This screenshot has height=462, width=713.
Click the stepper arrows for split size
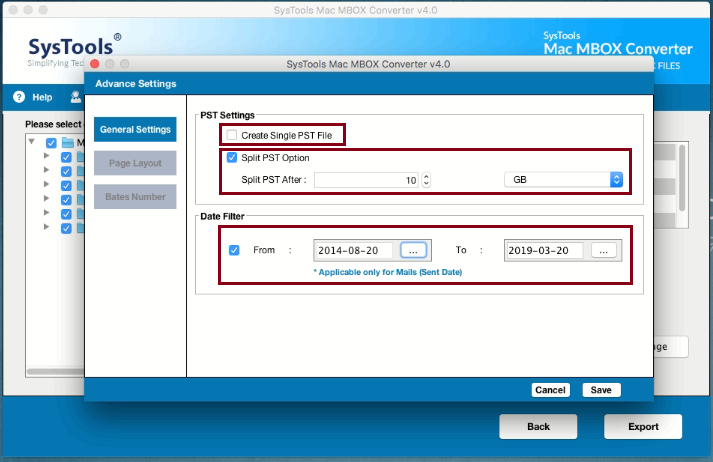(x=426, y=180)
